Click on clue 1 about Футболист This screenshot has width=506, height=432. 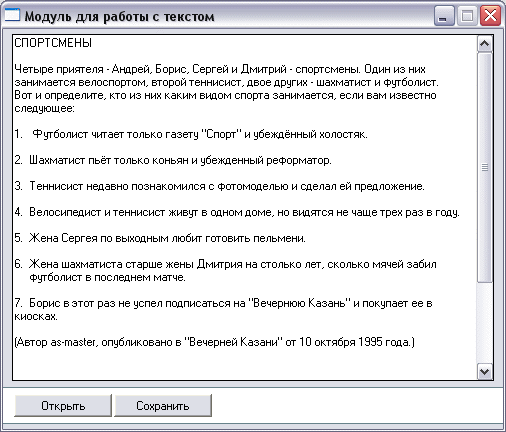(191, 134)
